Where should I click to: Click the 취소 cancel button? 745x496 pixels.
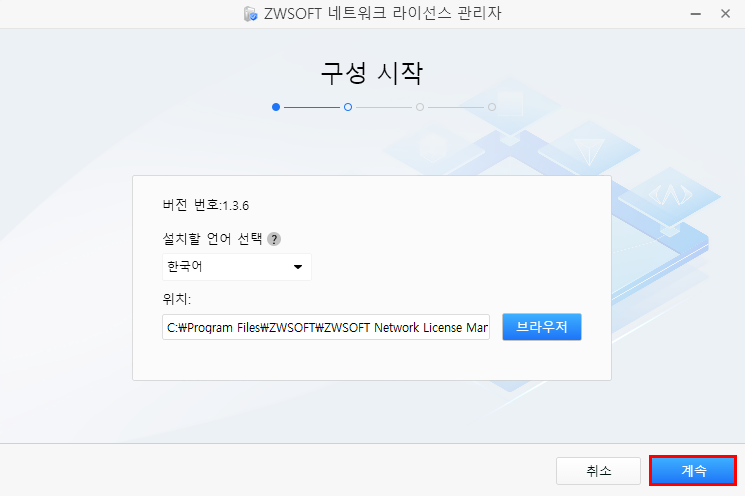(599, 471)
